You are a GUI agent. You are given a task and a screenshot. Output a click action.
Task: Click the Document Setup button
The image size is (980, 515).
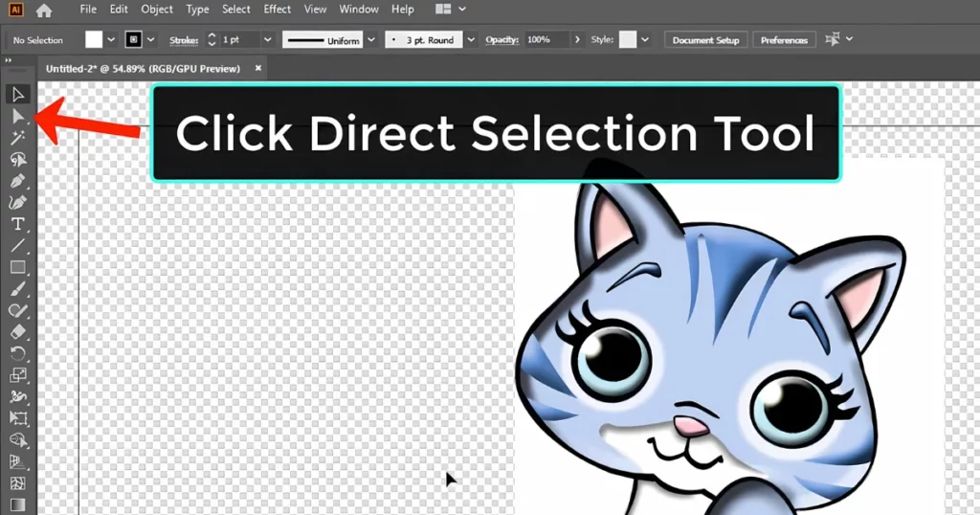pyautogui.click(x=705, y=40)
